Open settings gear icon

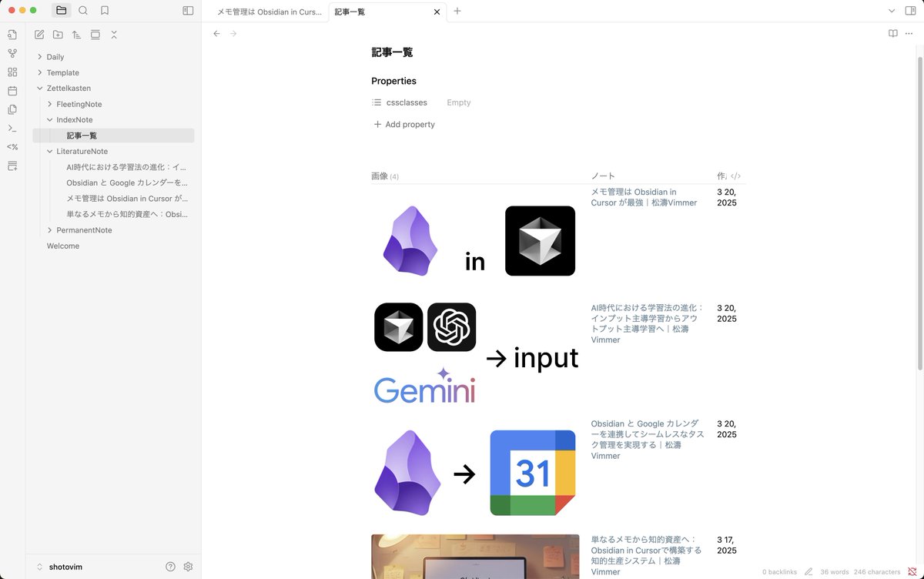point(188,567)
